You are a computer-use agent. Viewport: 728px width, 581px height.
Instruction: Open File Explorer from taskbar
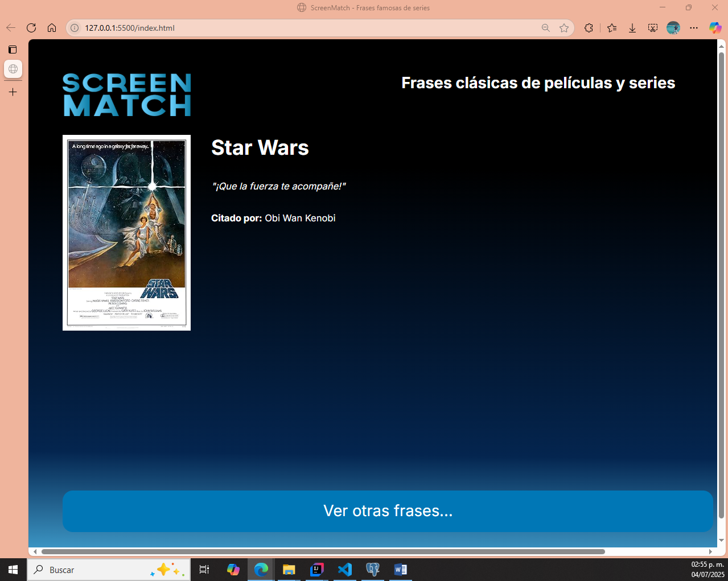289,570
